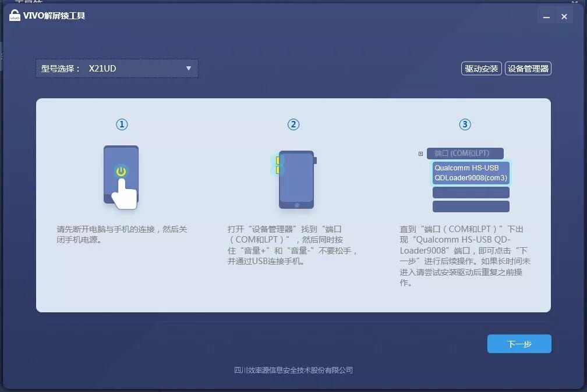Image resolution: width=587 pixels, height=392 pixels.
Task: Click the 下一步 button
Action: click(519, 344)
